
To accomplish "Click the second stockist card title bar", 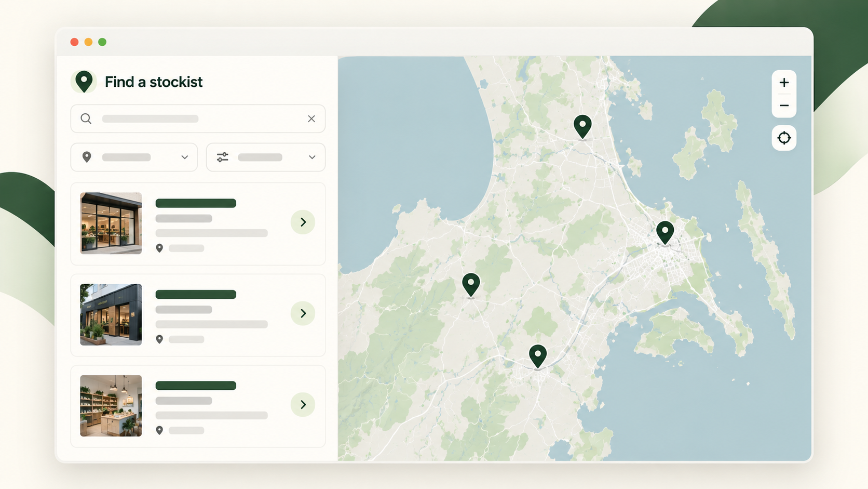I will point(196,294).
